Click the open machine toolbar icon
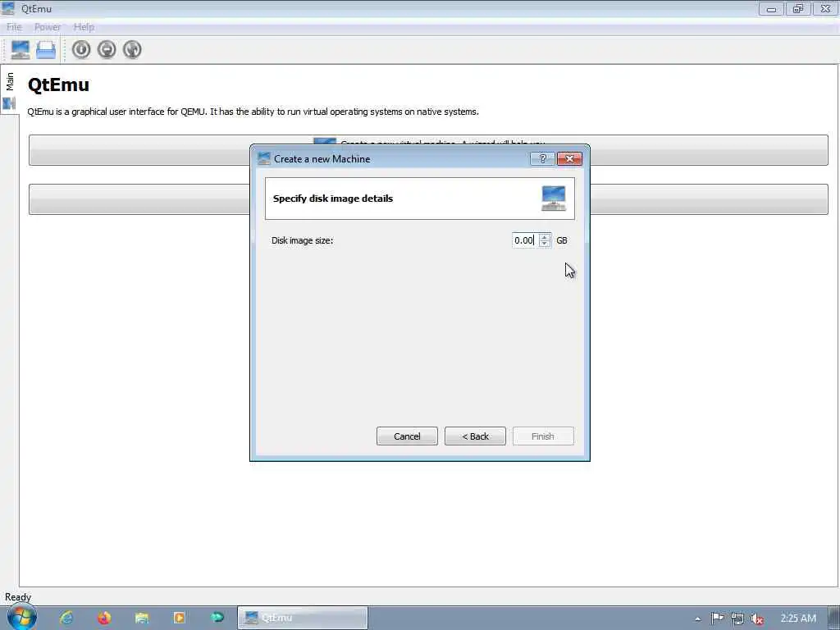 tap(46, 50)
